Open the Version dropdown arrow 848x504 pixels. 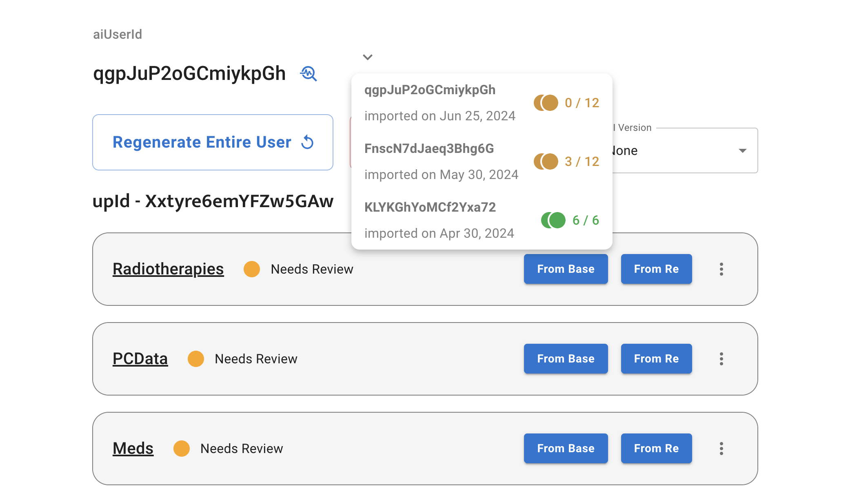coord(742,151)
